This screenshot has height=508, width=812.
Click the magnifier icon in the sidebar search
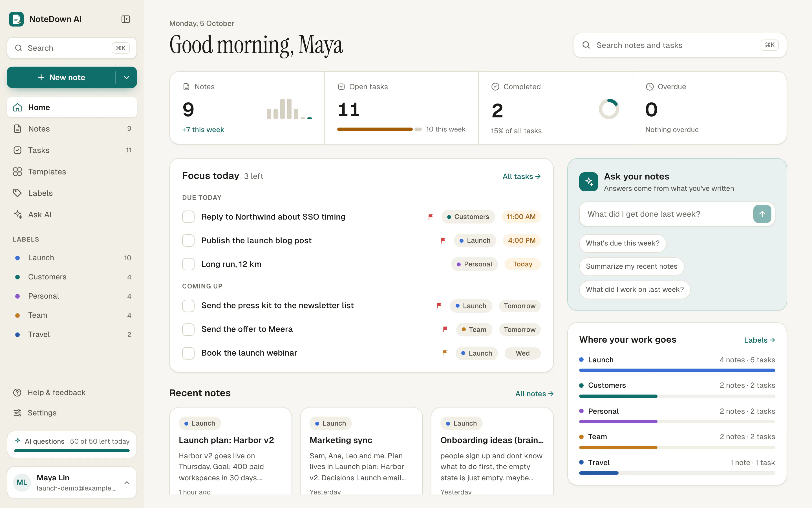coord(19,48)
